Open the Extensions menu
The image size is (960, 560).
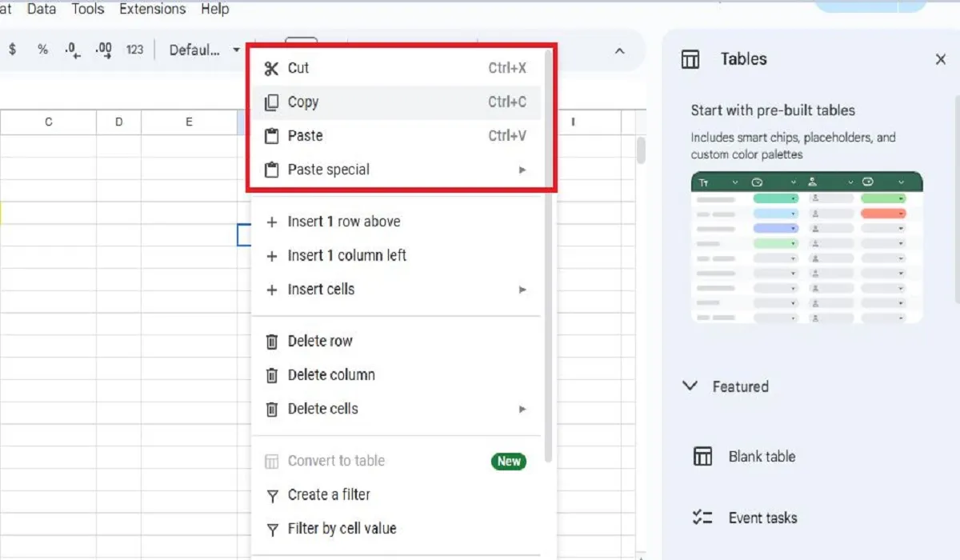(152, 9)
